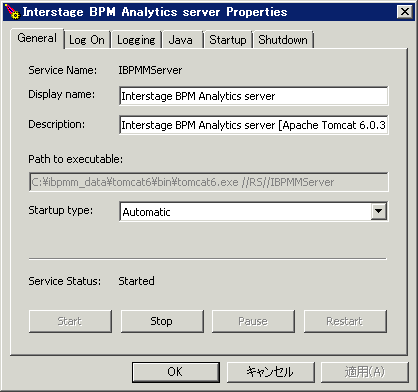Click the Description: label
418x392 pixels.
57,124
